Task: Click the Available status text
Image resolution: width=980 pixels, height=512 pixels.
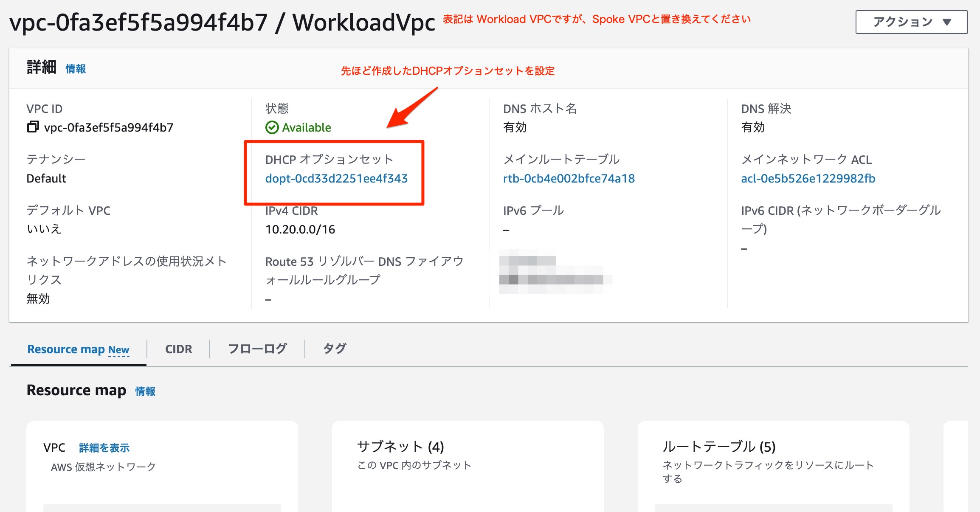Action: tap(307, 127)
